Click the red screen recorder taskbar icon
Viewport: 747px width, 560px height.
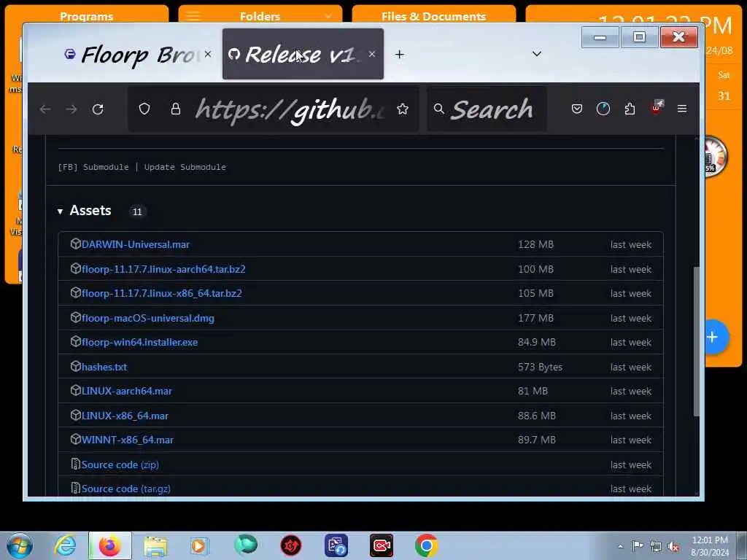(x=382, y=545)
